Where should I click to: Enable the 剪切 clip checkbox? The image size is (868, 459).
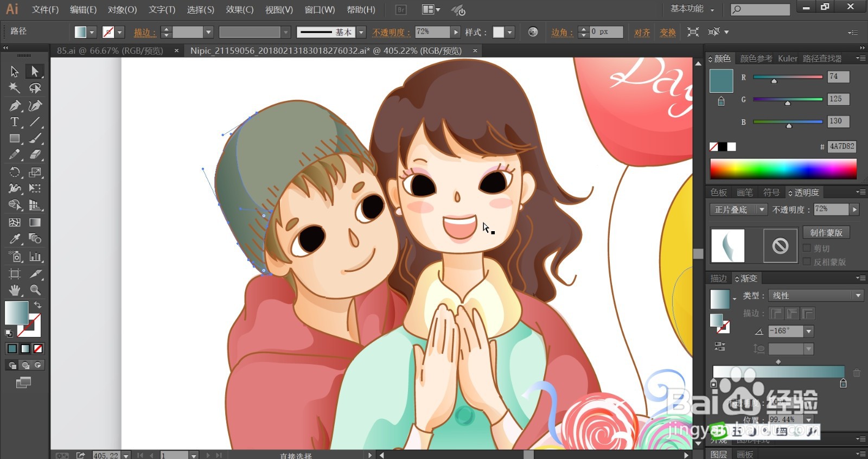click(x=807, y=248)
